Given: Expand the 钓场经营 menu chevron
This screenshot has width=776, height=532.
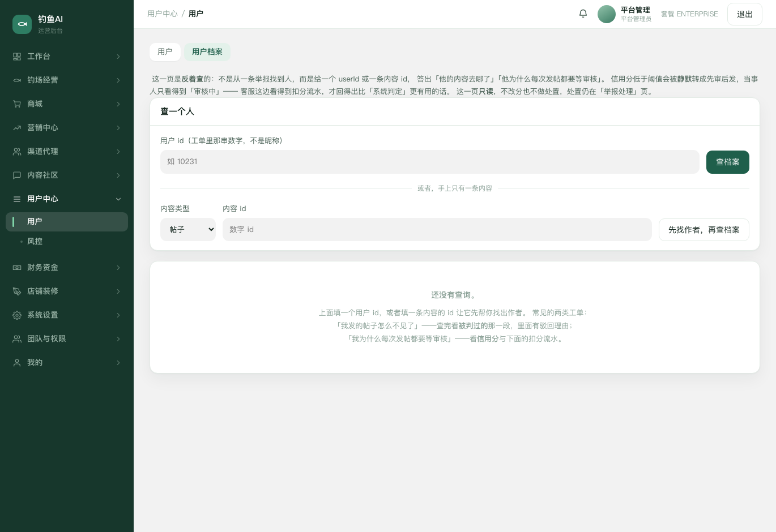Looking at the screenshot, I should click(x=118, y=80).
